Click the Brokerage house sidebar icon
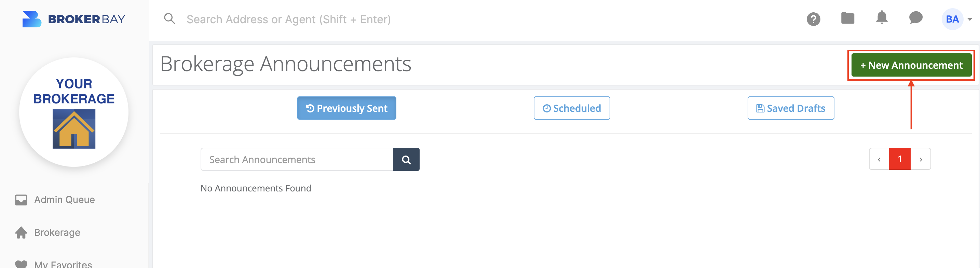Image resolution: width=980 pixels, height=268 pixels. 21,232
